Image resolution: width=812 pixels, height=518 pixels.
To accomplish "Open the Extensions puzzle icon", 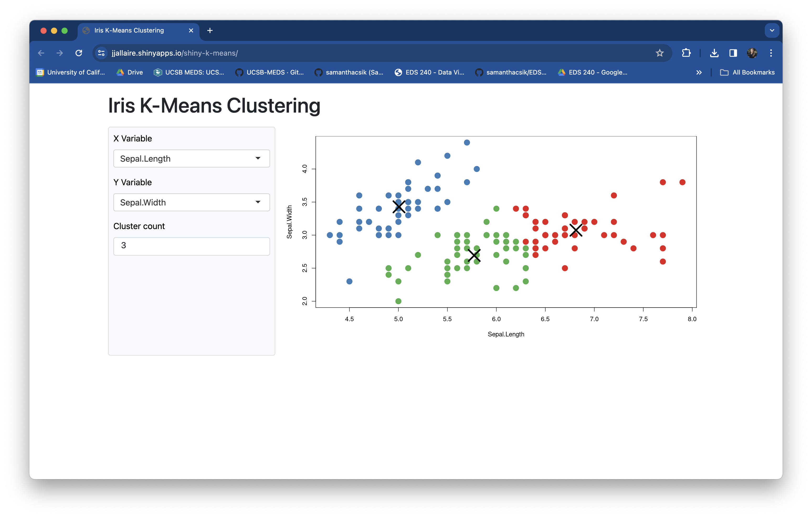I will point(686,53).
